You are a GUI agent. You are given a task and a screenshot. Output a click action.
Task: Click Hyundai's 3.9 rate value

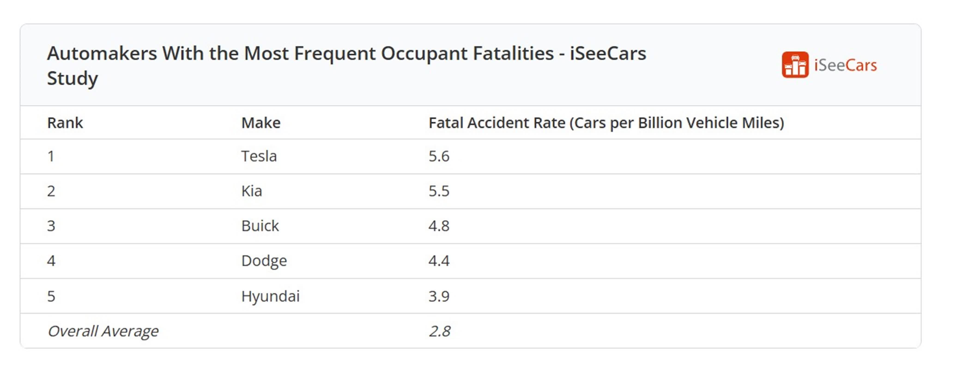439,296
